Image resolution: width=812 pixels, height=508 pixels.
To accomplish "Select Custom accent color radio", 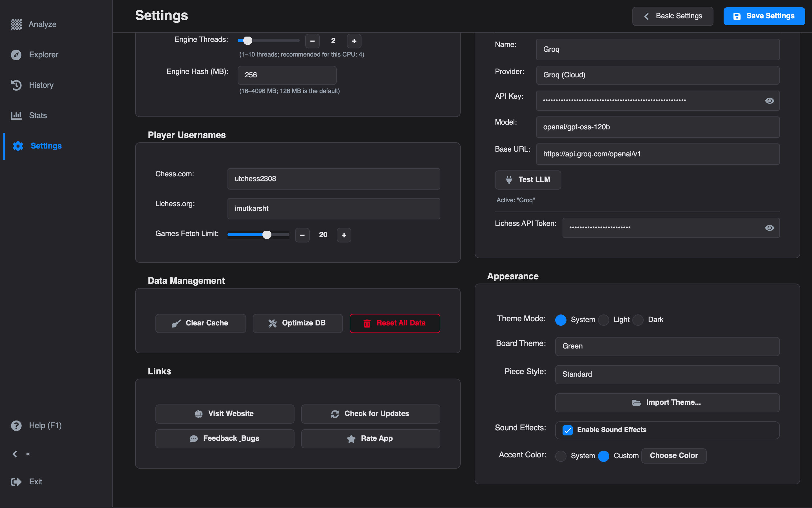I will tap(604, 456).
